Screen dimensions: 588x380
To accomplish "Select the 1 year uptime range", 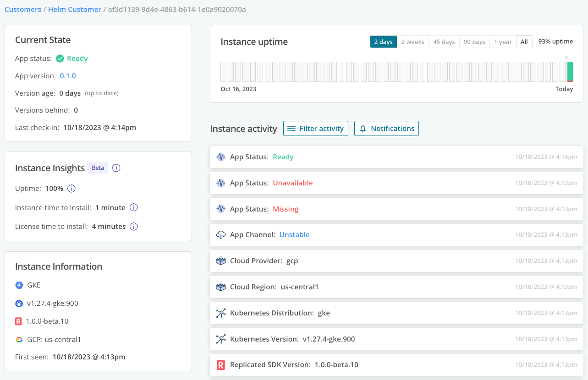I will pos(503,41).
